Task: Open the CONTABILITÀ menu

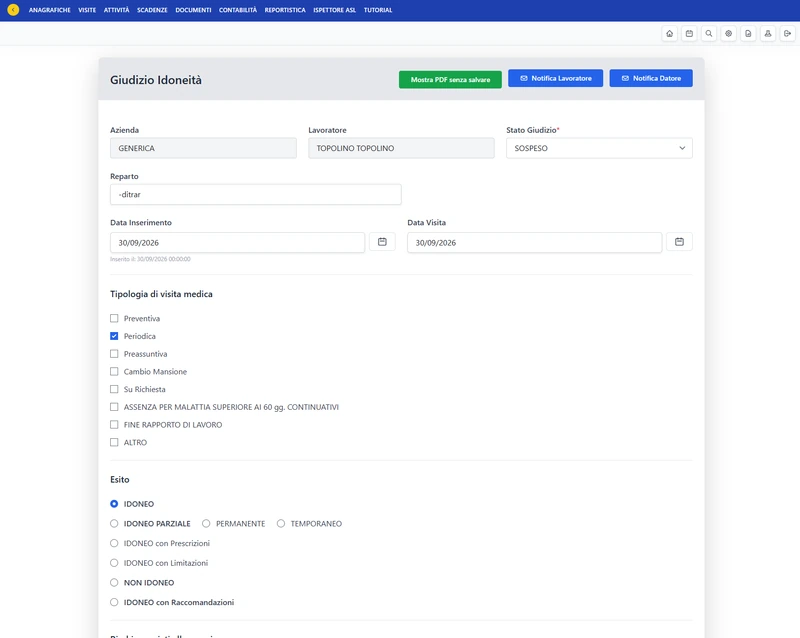Action: (238, 10)
